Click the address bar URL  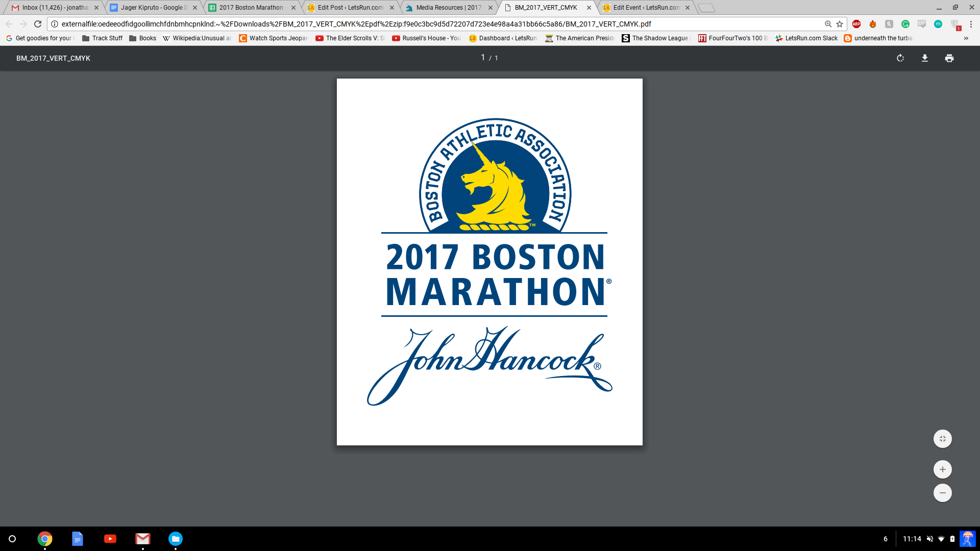tap(356, 24)
